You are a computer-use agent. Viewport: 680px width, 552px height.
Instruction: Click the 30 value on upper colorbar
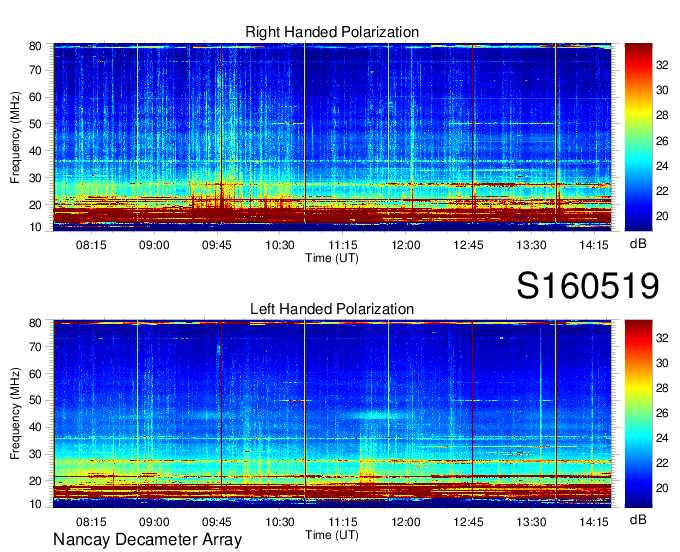(x=662, y=90)
